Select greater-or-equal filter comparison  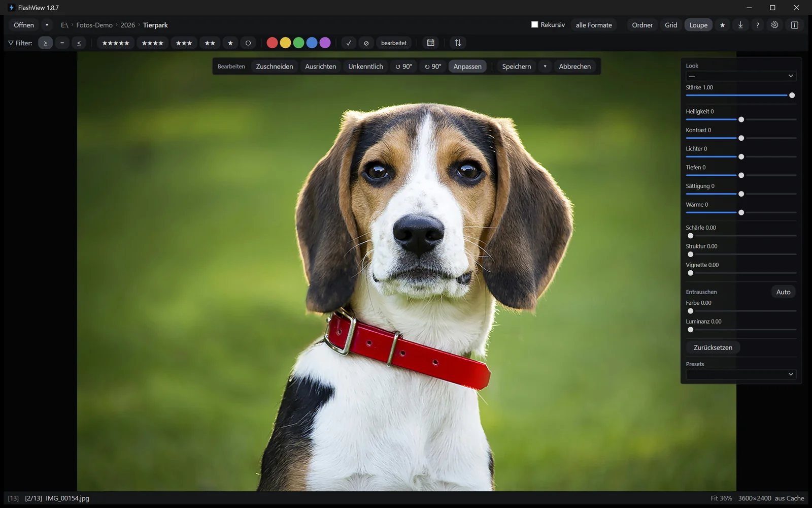[x=45, y=43]
